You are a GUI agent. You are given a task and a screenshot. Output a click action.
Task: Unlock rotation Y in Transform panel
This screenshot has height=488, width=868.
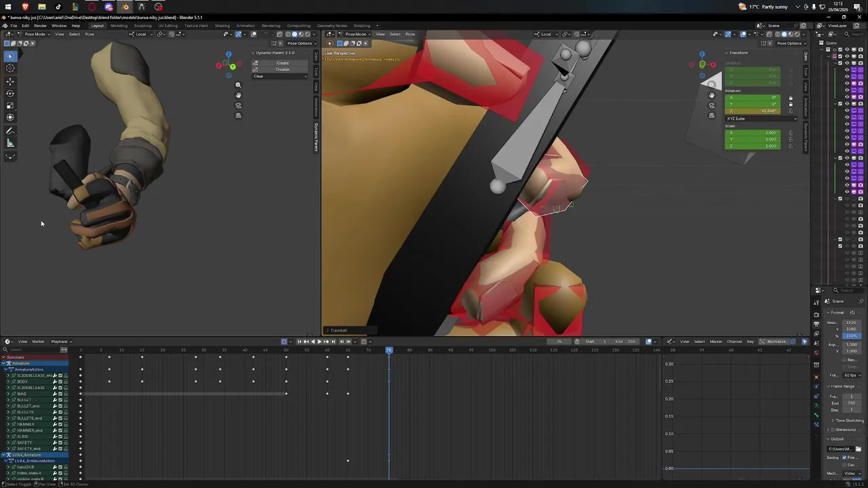pos(791,104)
